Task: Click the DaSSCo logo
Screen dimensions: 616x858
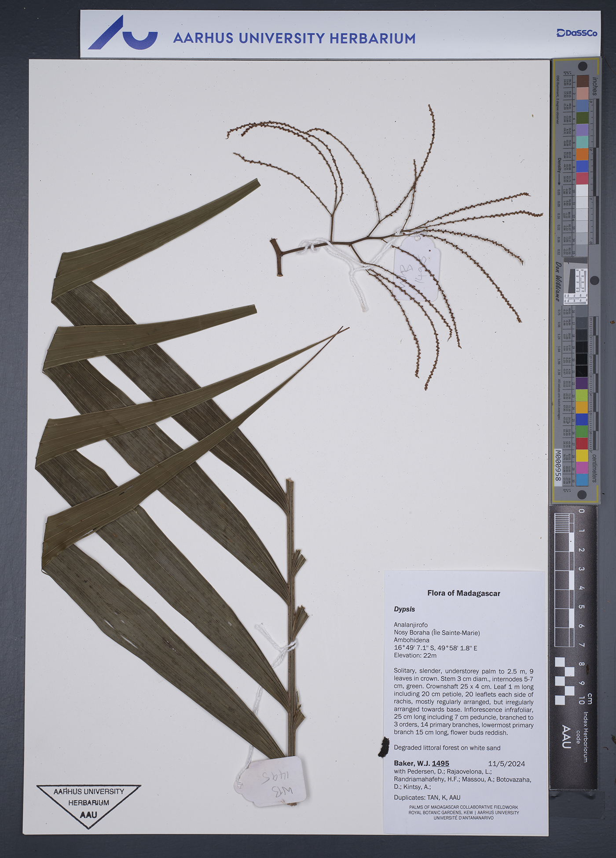Action: [x=576, y=33]
